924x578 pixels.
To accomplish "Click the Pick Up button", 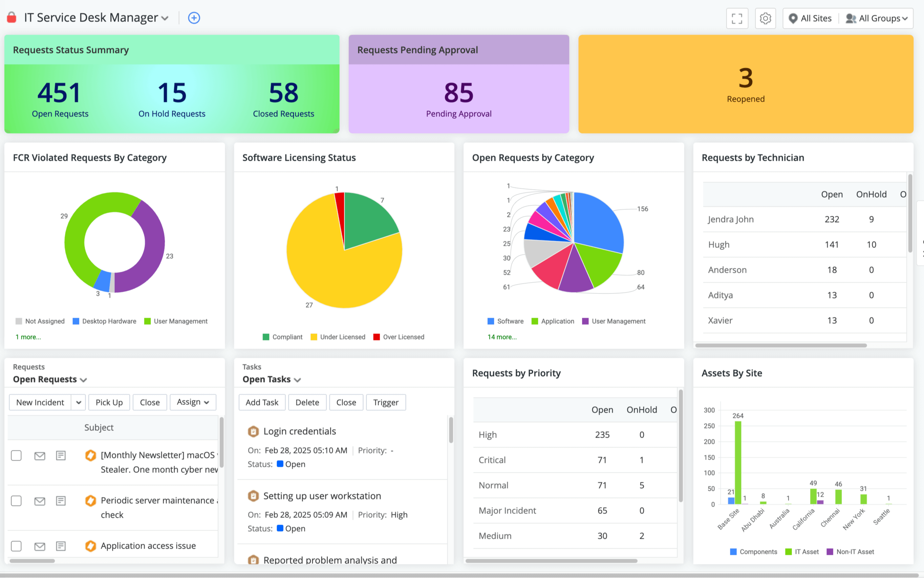I will [x=109, y=402].
